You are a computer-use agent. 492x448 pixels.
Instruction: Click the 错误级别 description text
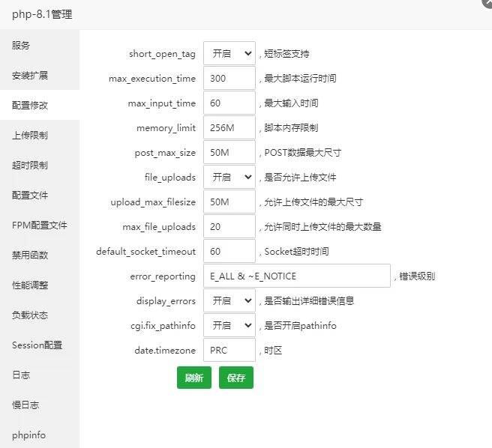(x=417, y=276)
